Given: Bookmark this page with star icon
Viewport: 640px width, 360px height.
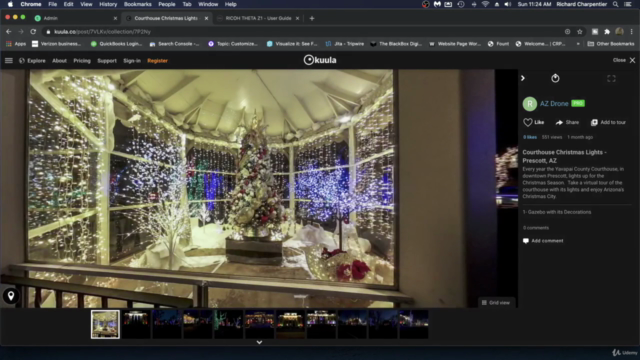Looking at the screenshot, I should coord(580,31).
